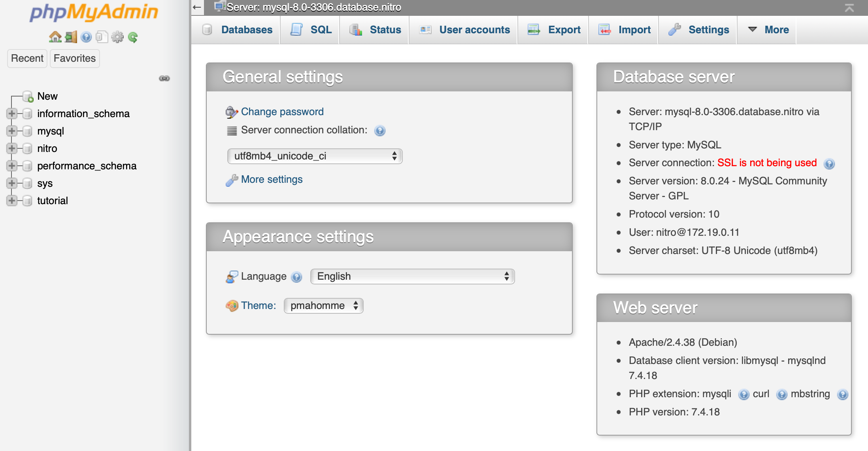868x451 pixels.
Task: Click the help icon after SSL is not being used
Action: 829,163
